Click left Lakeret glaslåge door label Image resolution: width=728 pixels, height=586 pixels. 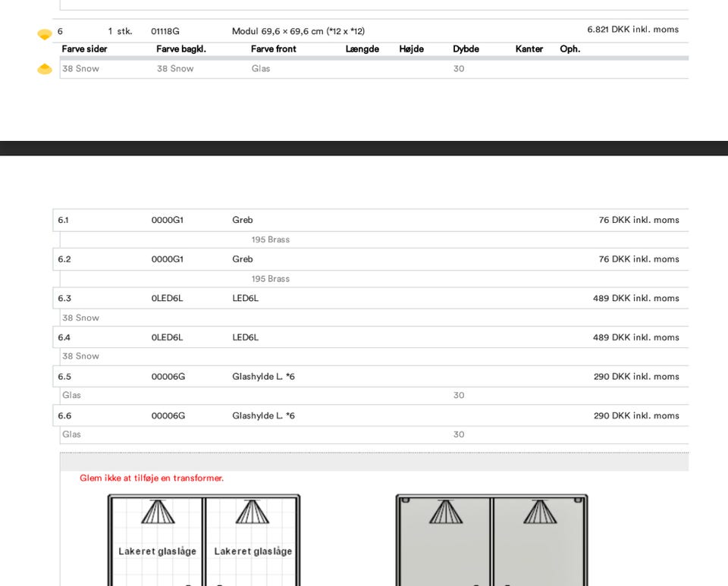pos(157,551)
